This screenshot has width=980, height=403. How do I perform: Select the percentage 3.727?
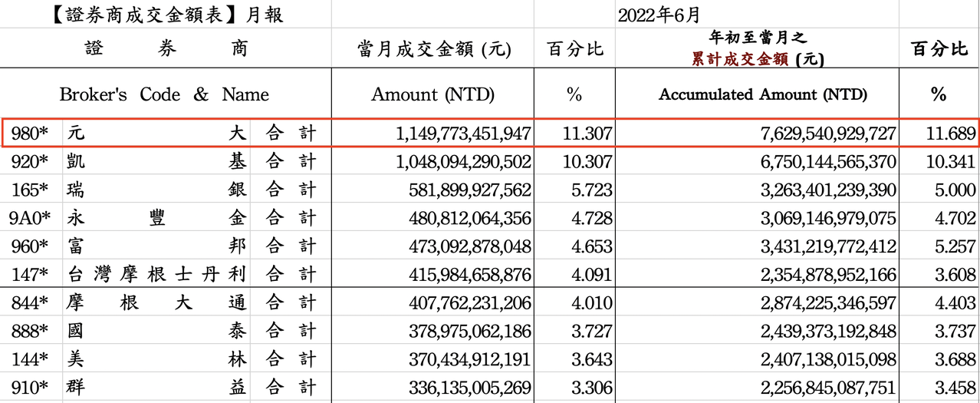[x=592, y=332]
